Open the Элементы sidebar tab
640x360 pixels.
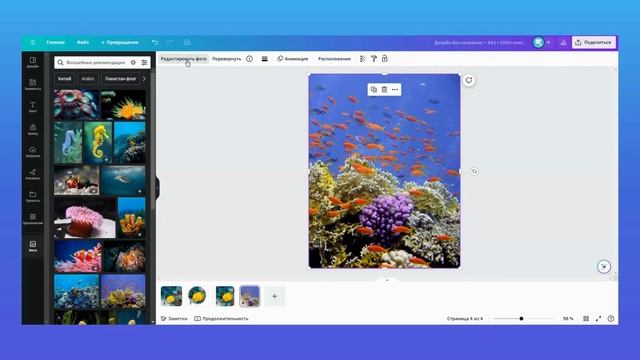[x=33, y=84]
